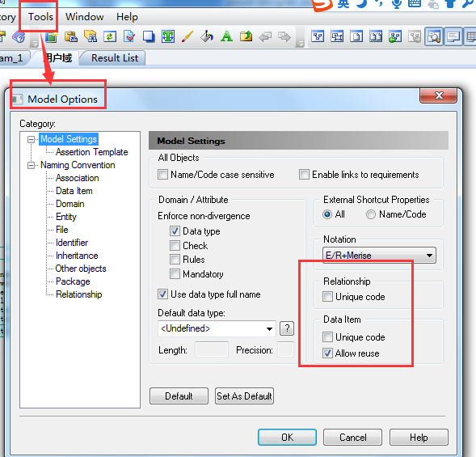
Task: Click the Length input field
Action: [x=211, y=349]
